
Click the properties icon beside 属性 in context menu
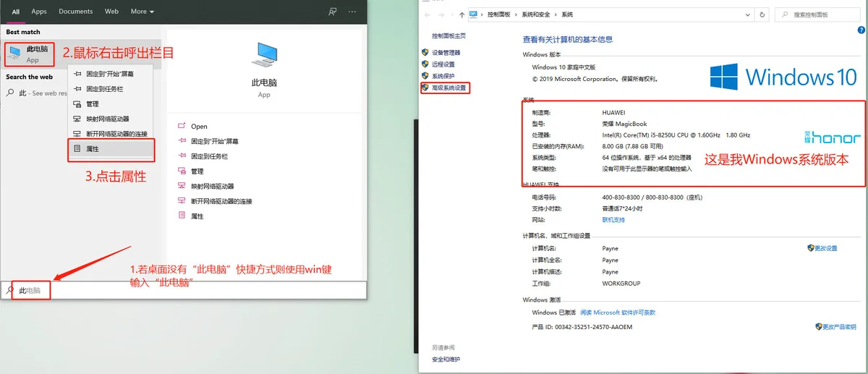click(77, 148)
